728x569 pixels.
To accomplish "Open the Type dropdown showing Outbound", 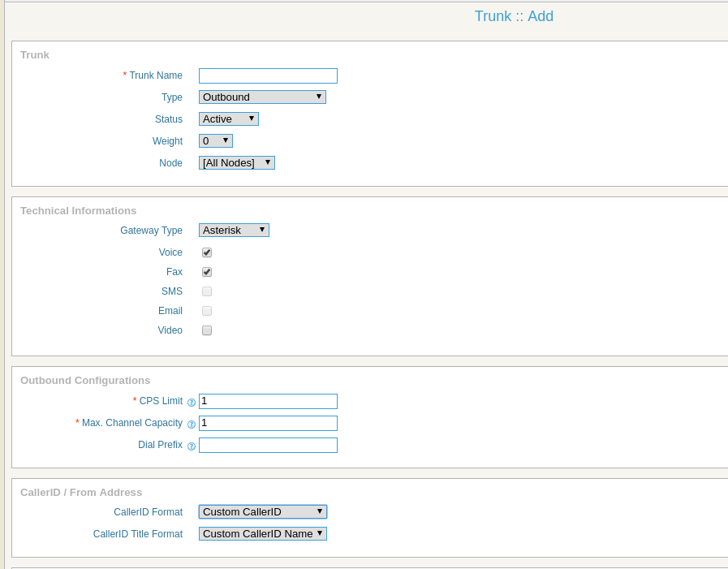I will [x=262, y=97].
